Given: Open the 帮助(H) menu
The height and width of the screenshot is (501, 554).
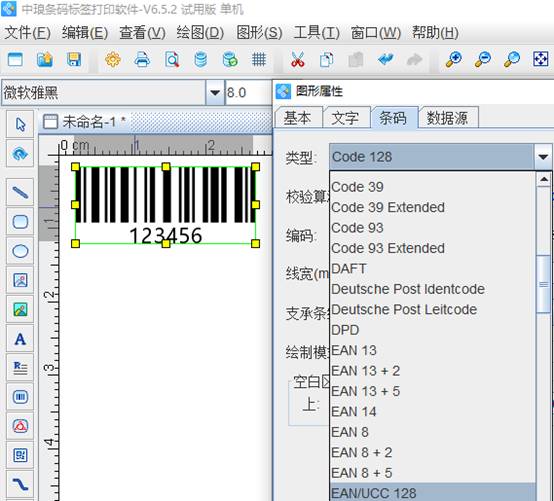Looking at the screenshot, I should (x=435, y=33).
